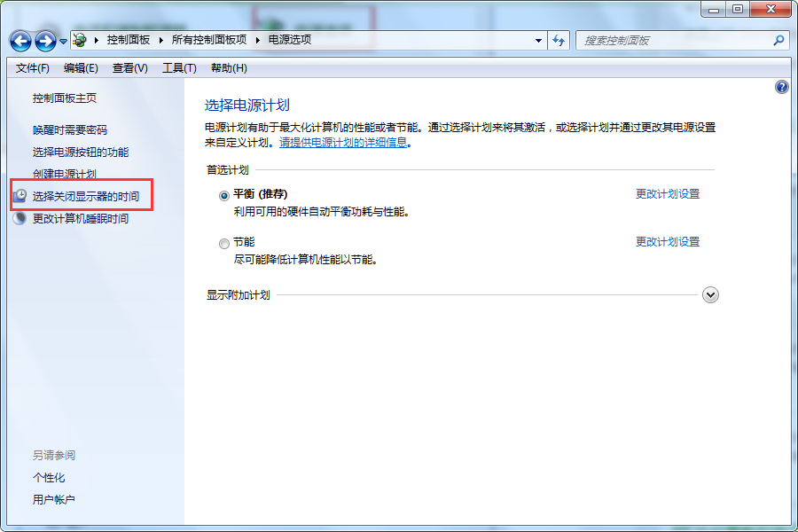The height and width of the screenshot is (532, 798).
Task: Click 控制面板 in the breadcrumb path
Action: tap(129, 40)
